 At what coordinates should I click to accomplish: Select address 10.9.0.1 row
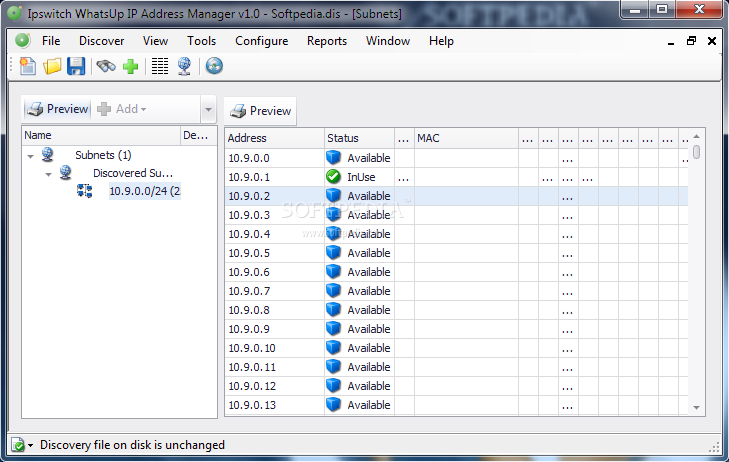click(x=457, y=177)
